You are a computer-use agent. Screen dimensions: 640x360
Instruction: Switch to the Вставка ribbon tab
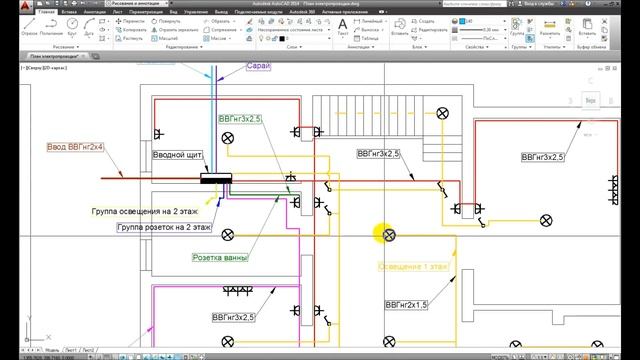click(69, 12)
